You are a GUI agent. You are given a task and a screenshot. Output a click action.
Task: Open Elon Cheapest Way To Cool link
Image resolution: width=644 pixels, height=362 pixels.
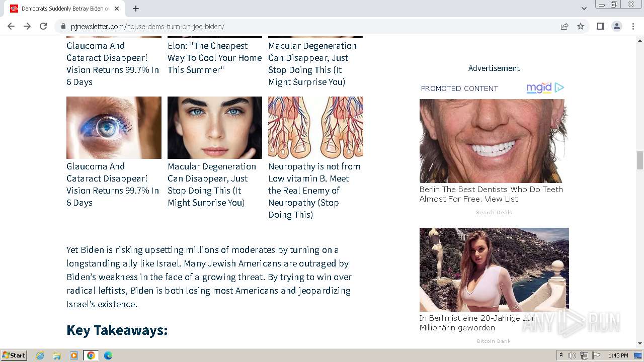coord(215,58)
